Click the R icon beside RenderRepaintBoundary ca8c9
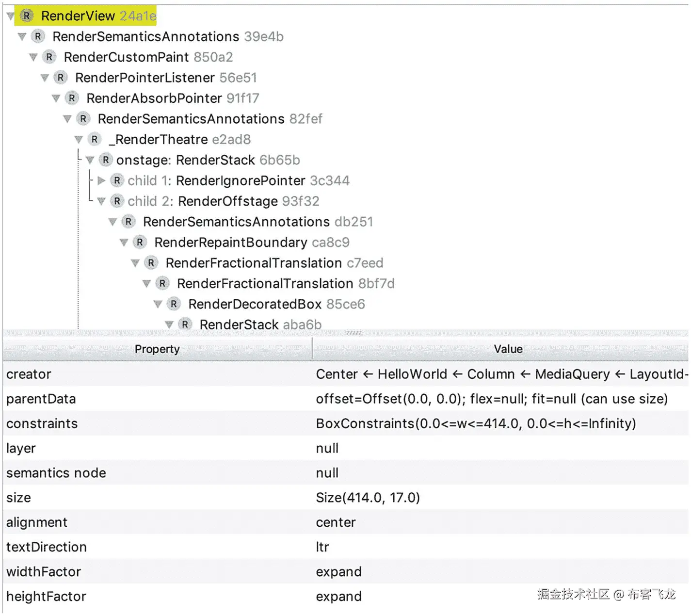 coord(140,243)
